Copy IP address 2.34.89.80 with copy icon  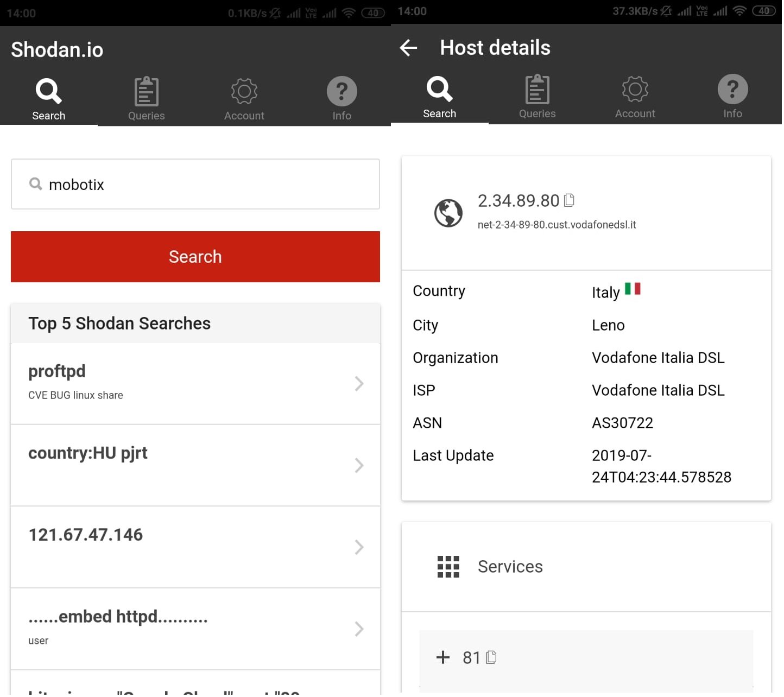[x=569, y=200]
